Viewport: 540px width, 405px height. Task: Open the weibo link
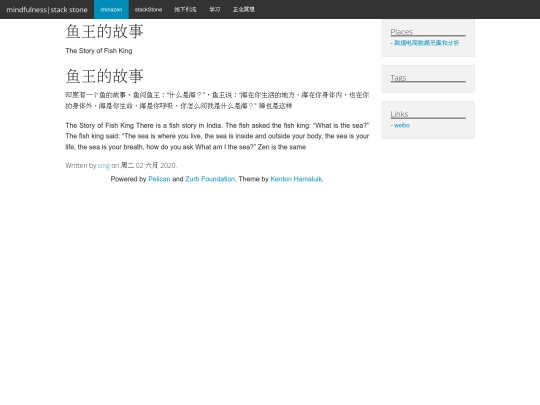pyautogui.click(x=402, y=125)
